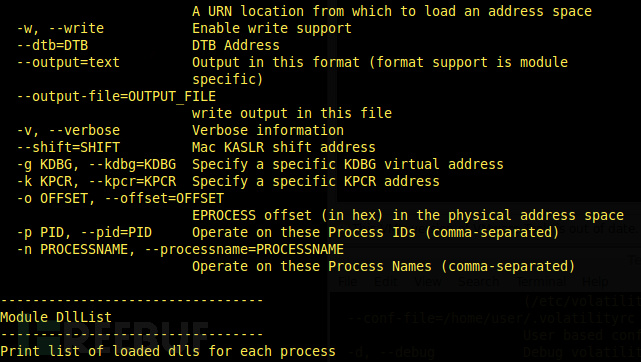
Task: Click the '-p PID, --pid=PID' option
Action: point(84,232)
